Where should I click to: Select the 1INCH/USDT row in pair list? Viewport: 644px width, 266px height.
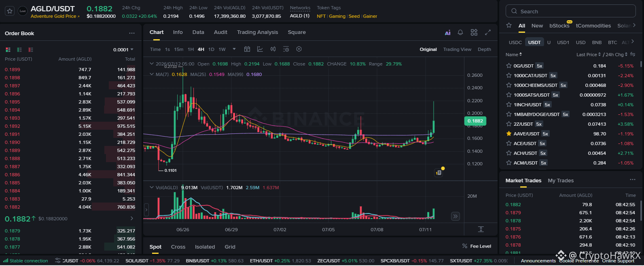570,105
